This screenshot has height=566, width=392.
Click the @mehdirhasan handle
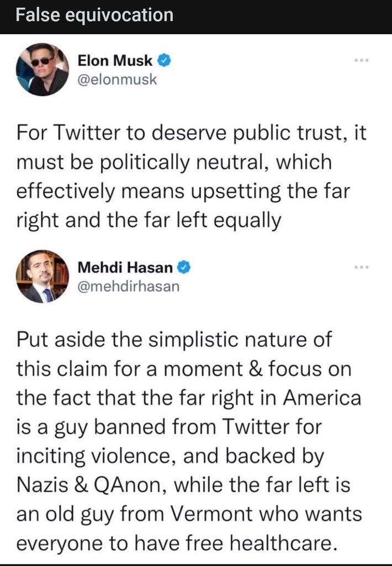pyautogui.click(x=128, y=287)
